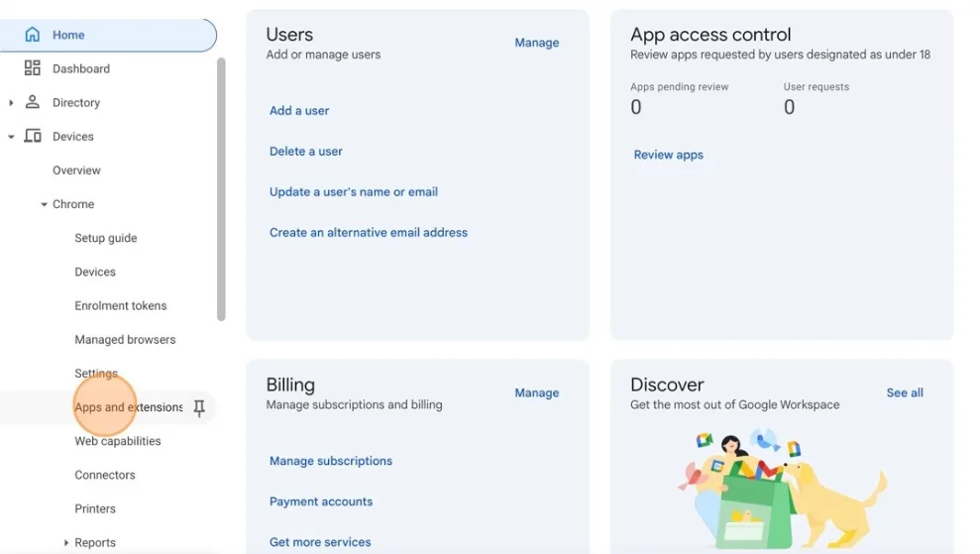Click the Discover card heading
This screenshot has width=980, height=554.
tap(667, 385)
